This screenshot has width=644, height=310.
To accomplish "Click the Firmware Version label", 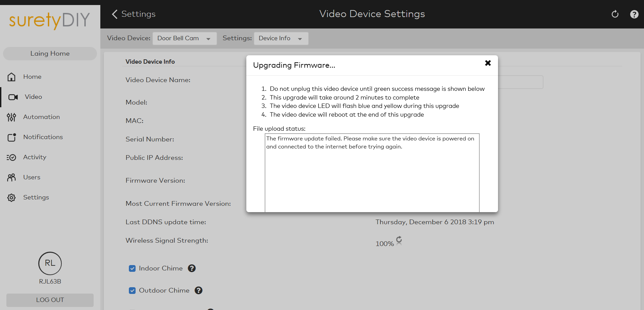I will click(155, 181).
